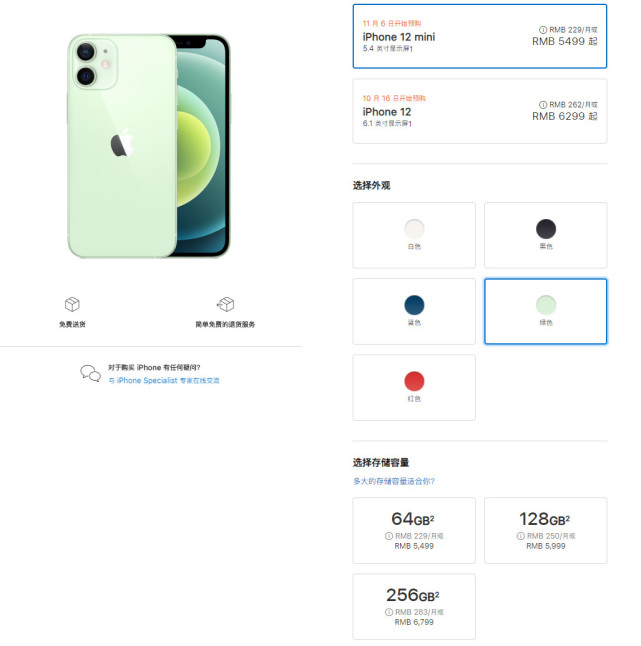Pick the white (白色) color swatch
The width and height of the screenshot is (641, 646).
[x=414, y=229]
